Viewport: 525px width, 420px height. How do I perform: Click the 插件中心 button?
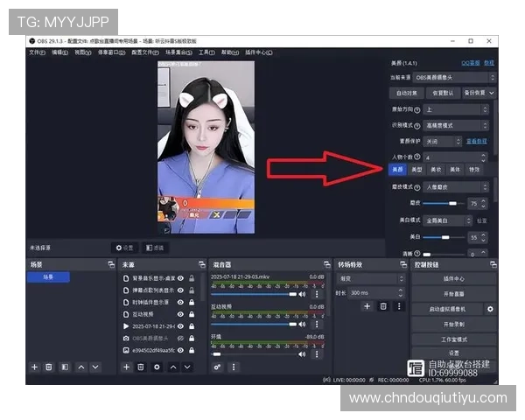[454, 278]
